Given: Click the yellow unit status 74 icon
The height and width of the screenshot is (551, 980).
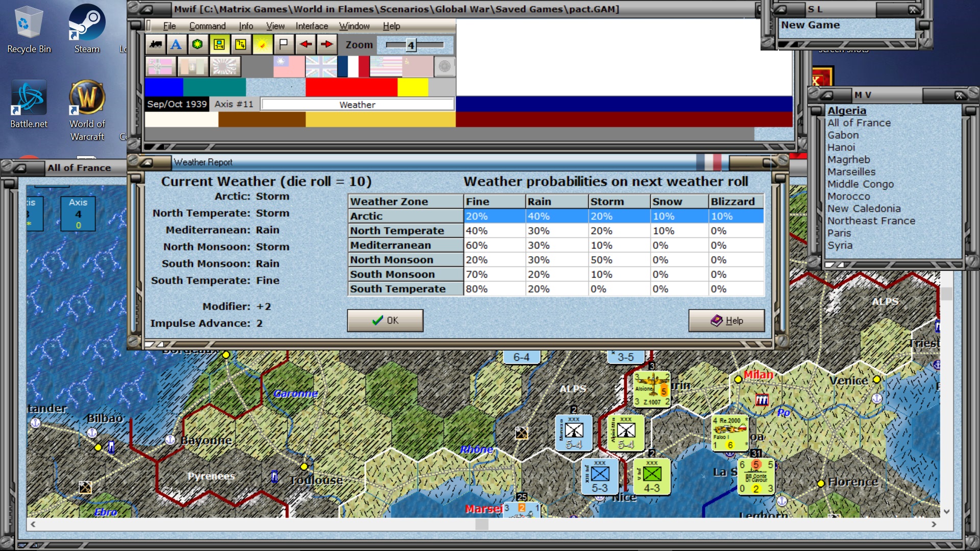Looking at the screenshot, I should click(240, 45).
